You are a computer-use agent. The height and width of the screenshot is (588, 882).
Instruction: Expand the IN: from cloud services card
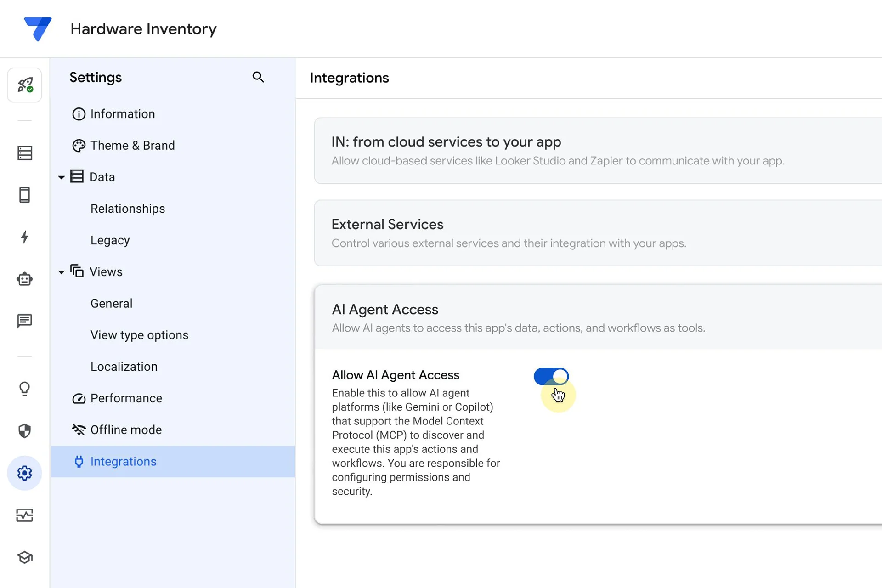[x=598, y=151]
